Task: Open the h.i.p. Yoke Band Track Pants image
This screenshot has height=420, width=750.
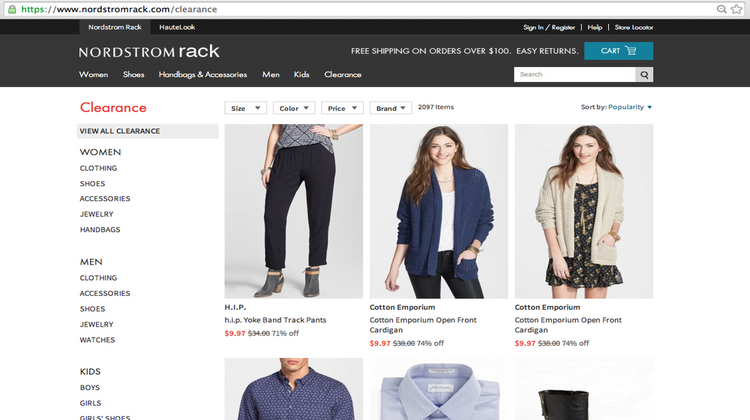Action: [x=294, y=210]
